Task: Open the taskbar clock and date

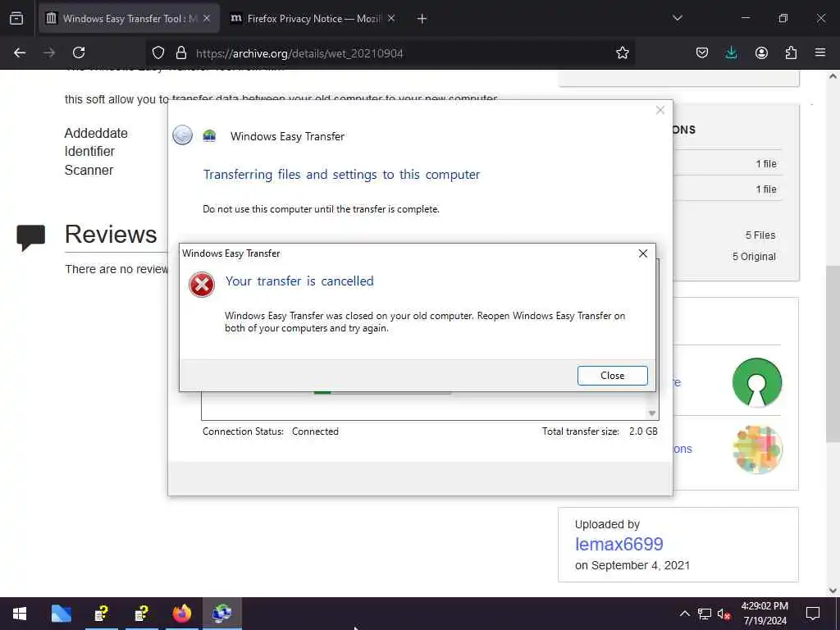Action: 765,614
